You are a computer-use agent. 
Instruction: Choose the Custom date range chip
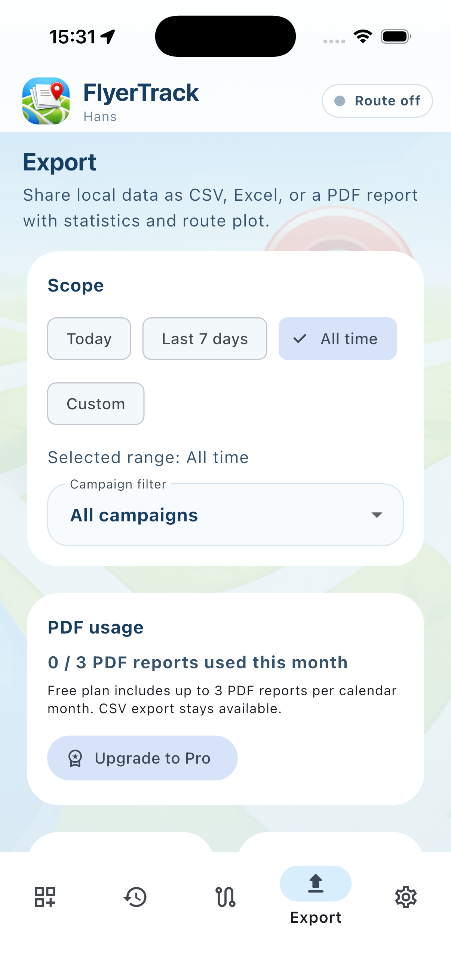[x=95, y=404]
